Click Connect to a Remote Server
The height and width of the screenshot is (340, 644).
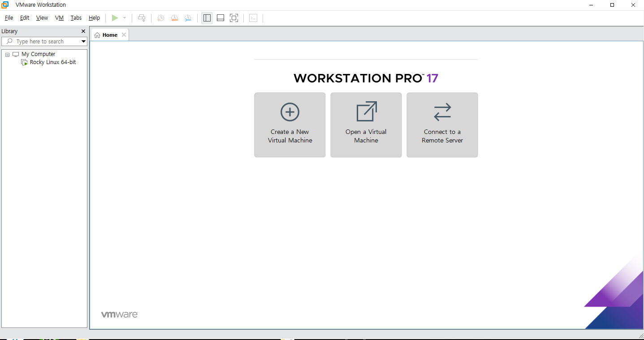[x=442, y=125]
